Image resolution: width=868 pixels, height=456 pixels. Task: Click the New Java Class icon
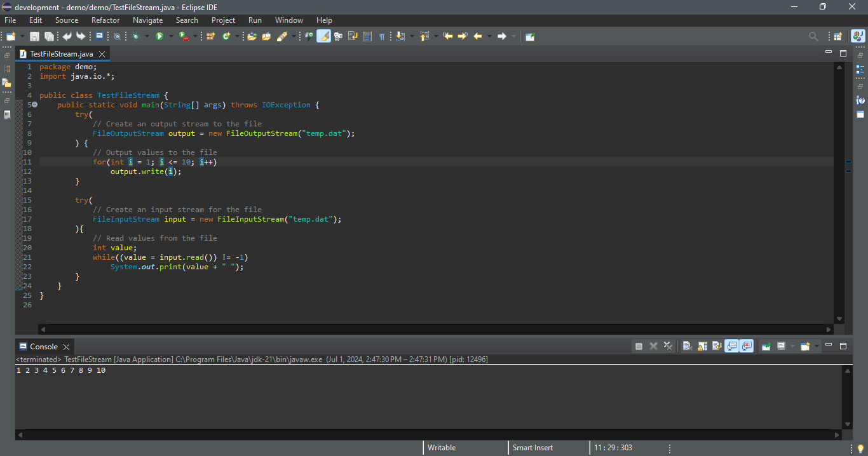(226, 36)
